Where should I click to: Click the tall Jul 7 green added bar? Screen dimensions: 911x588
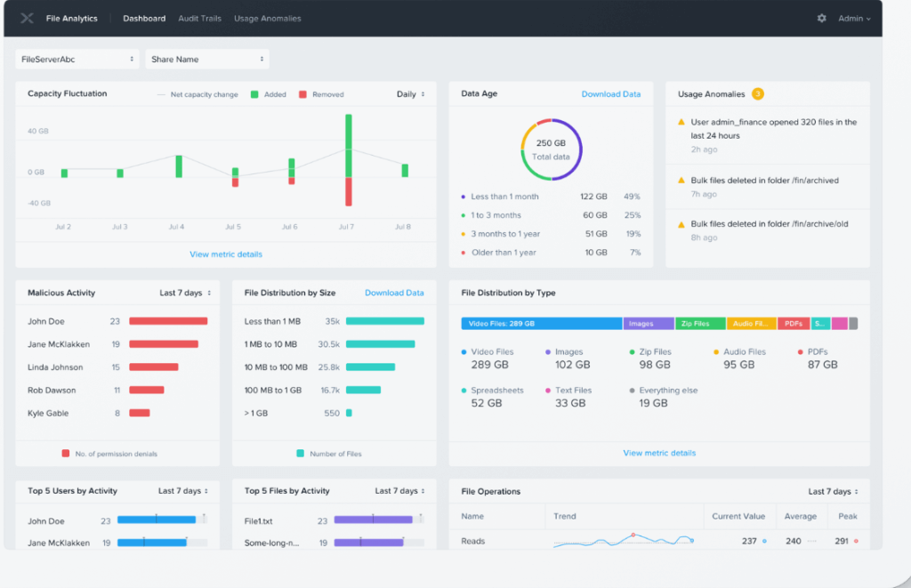point(349,146)
